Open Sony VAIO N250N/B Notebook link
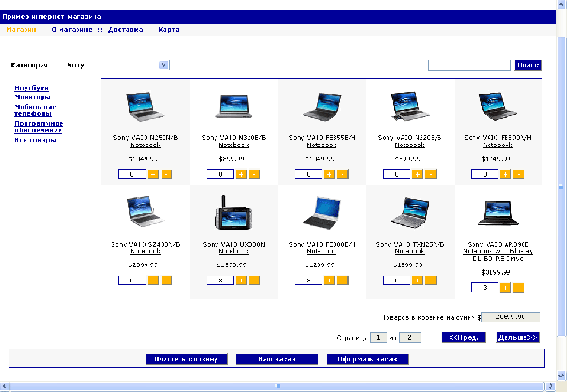The height and width of the screenshot is (392, 567). (x=146, y=142)
